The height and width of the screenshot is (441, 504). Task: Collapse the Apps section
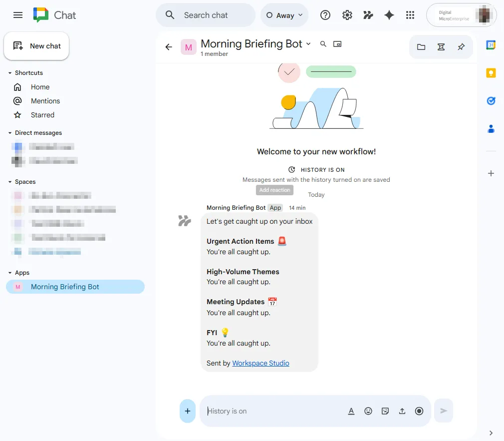tap(10, 273)
